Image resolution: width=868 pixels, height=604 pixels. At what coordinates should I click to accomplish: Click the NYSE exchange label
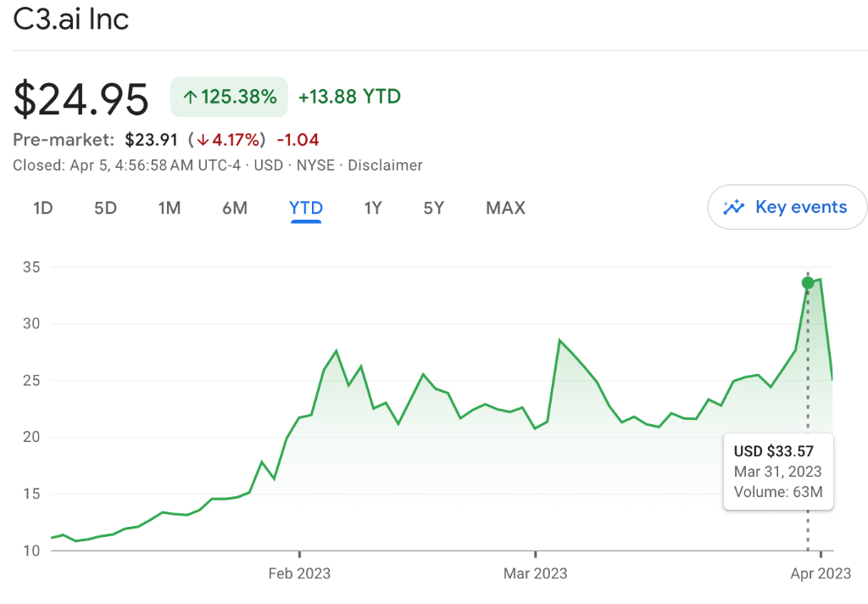pos(315,165)
